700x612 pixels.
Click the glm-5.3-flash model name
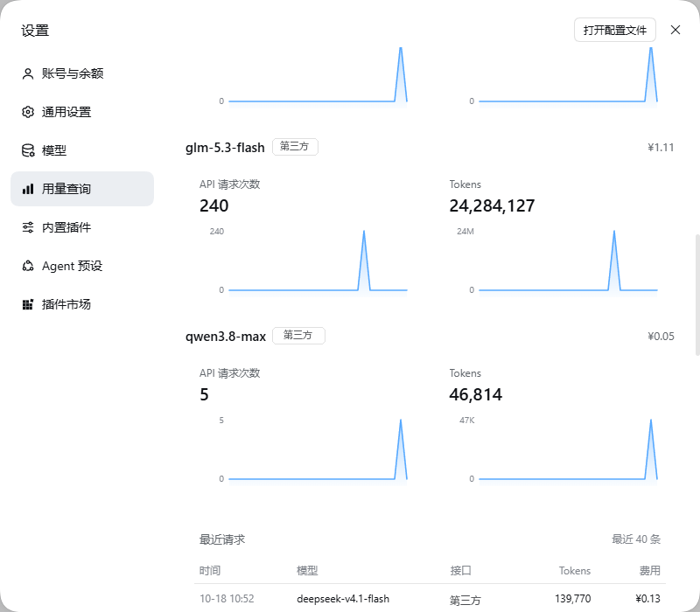coord(225,148)
